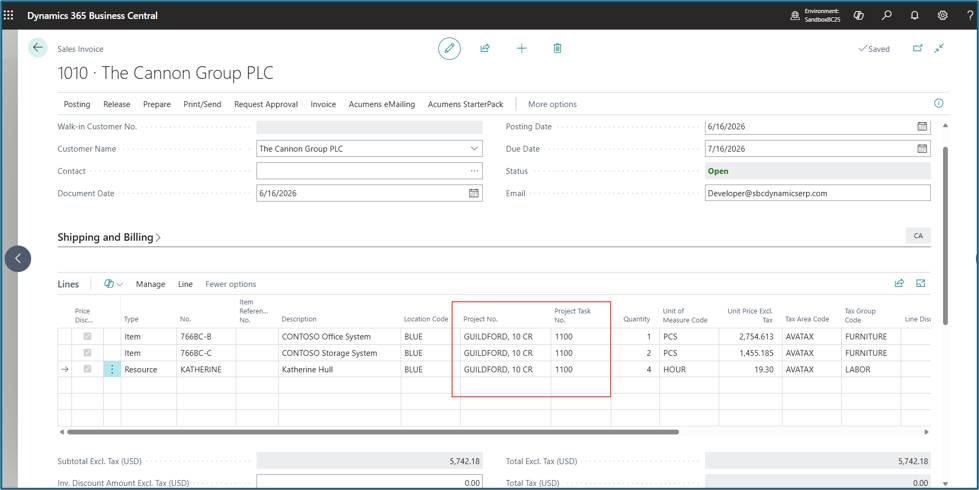Viewport: 979px width, 490px height.
Task: Open the Posting menu
Action: click(x=77, y=104)
